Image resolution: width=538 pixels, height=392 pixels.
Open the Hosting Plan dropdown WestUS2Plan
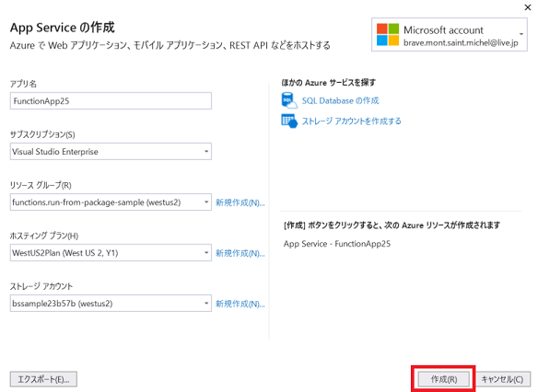coord(111,253)
